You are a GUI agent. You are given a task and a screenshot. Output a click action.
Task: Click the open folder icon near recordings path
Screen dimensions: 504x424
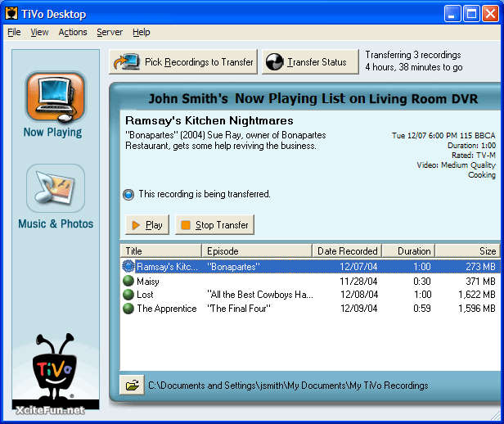click(132, 385)
